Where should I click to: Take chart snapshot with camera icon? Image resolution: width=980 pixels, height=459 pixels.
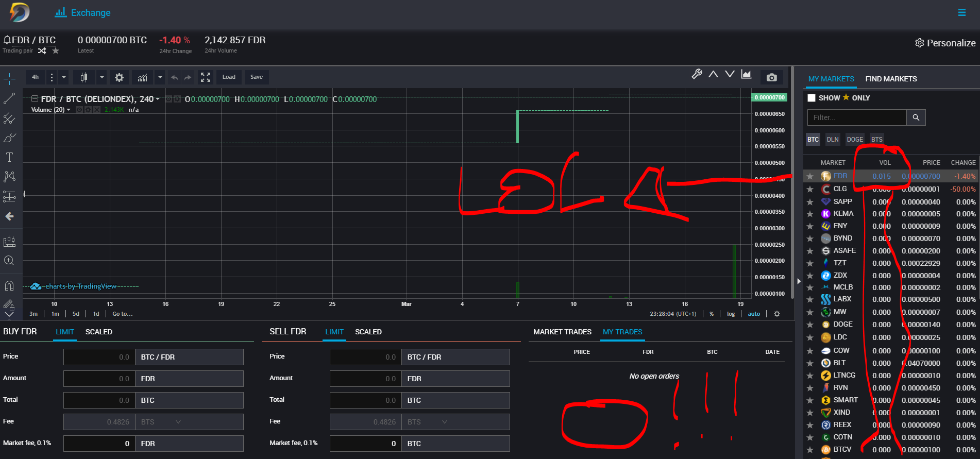click(x=771, y=77)
